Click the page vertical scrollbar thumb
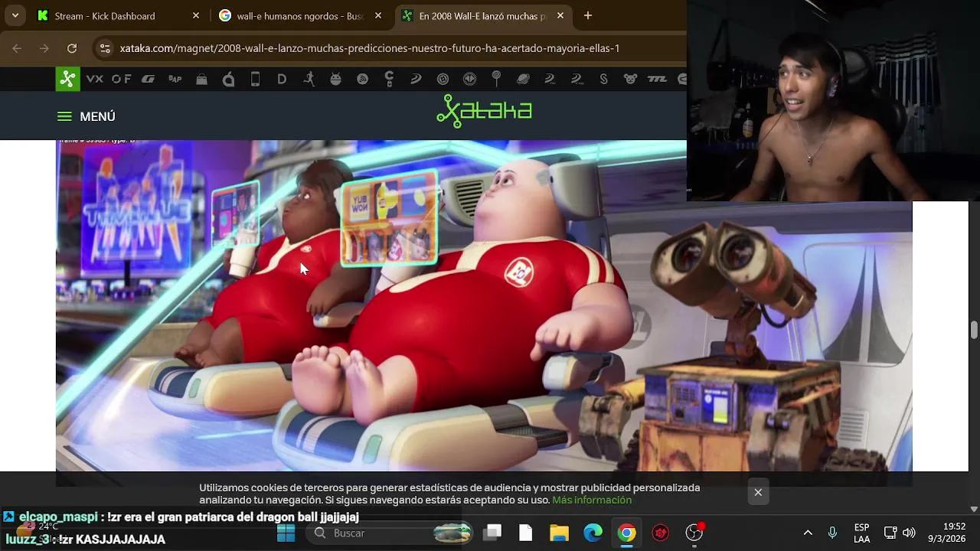The width and height of the screenshot is (980, 551). (x=974, y=330)
